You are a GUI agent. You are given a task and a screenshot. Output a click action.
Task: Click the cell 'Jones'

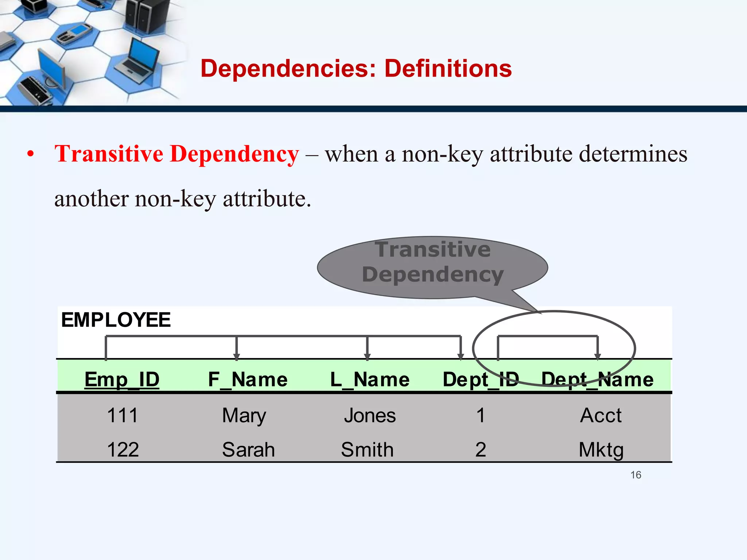[370, 415]
